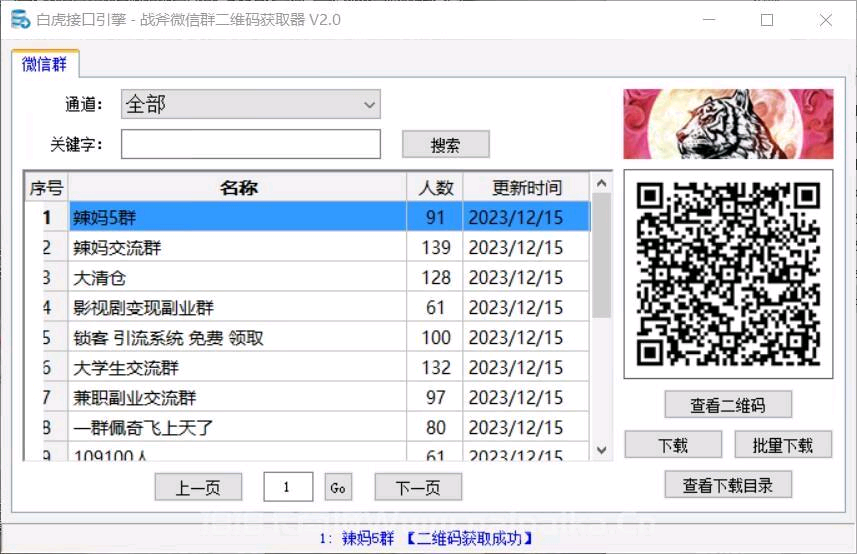The width and height of the screenshot is (857, 554).
Task: Click the QR code image
Action: (x=728, y=274)
